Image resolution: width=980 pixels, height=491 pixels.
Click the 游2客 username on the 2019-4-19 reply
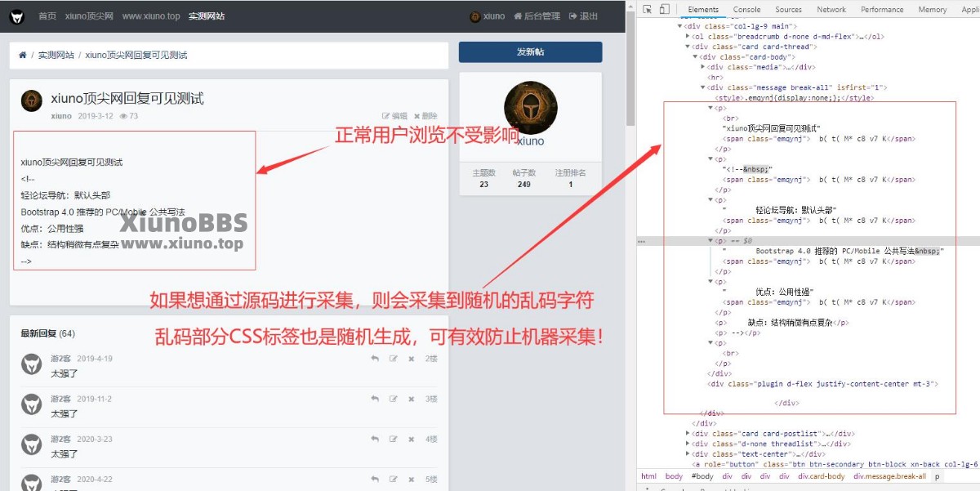60,359
